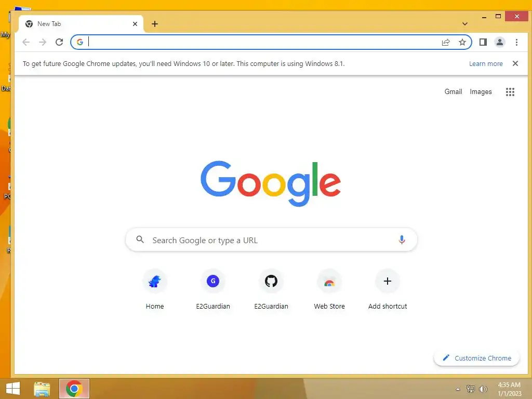Click Customize Chrome button
The width and height of the screenshot is (532, 399).
pos(477,358)
